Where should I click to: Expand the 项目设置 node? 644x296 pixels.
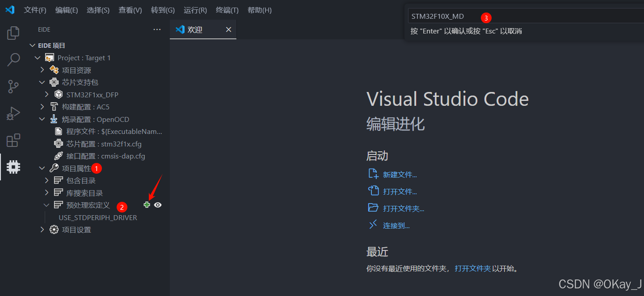coord(42,229)
